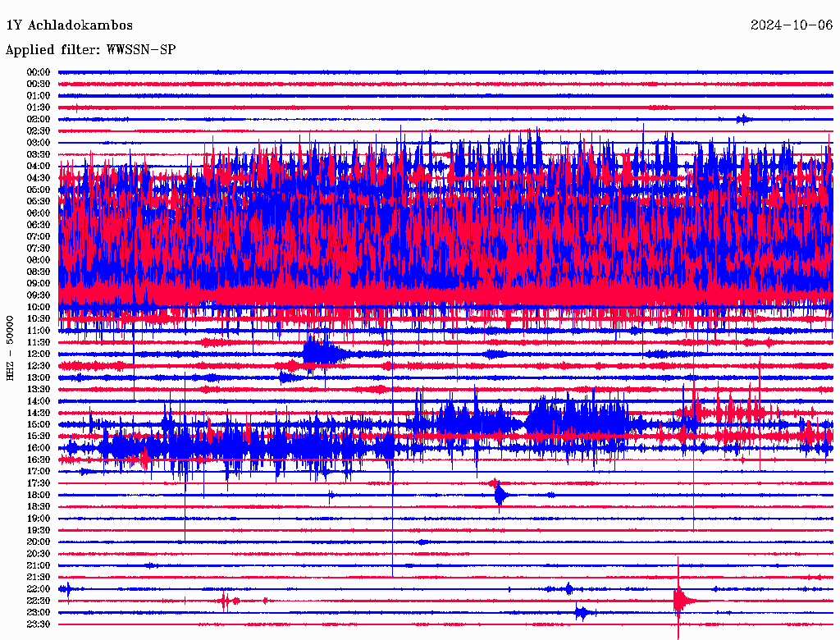Click the small red event early on 22:30 trace
This screenshot has height=640, width=840.
[226, 601]
